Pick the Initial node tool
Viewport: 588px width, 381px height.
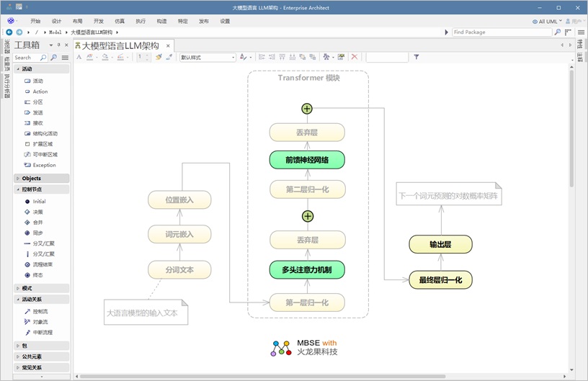click(x=39, y=201)
